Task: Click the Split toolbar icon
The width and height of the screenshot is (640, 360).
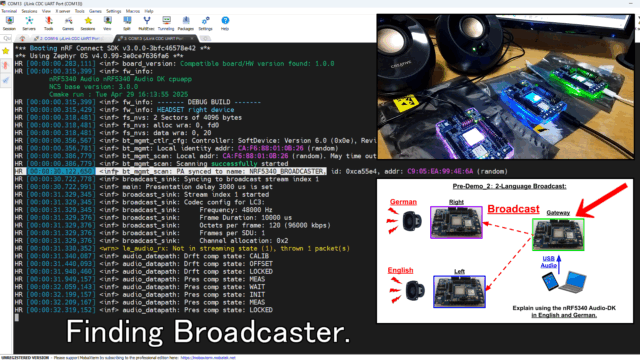Action: click(127, 23)
